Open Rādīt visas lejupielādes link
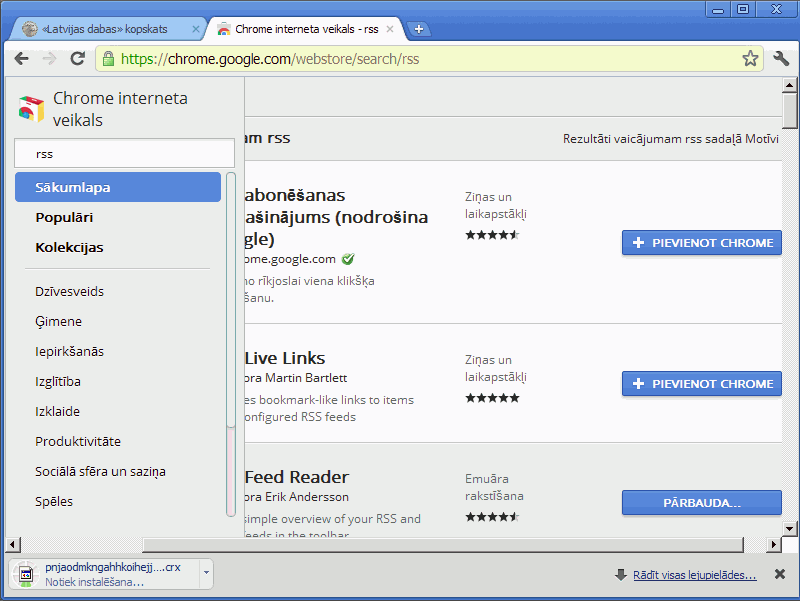800x601 pixels. (x=694, y=575)
